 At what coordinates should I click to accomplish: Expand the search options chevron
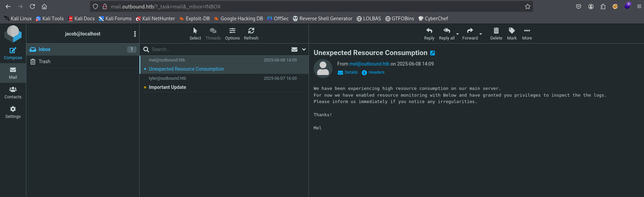pyautogui.click(x=304, y=49)
